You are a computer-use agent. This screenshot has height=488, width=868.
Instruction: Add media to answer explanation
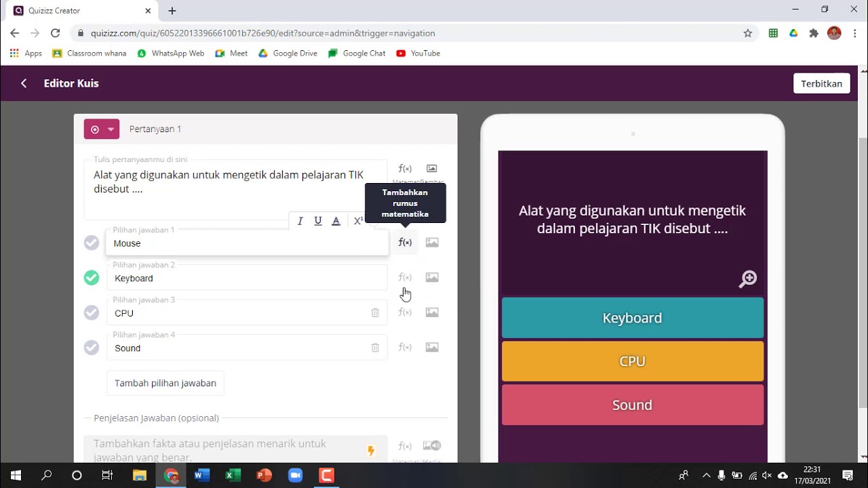[x=432, y=446]
